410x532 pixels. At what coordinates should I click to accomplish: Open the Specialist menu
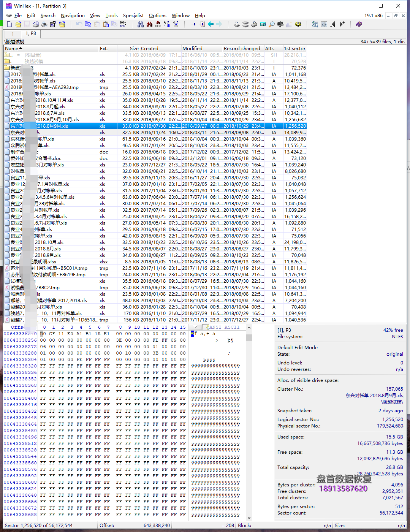coord(133,16)
